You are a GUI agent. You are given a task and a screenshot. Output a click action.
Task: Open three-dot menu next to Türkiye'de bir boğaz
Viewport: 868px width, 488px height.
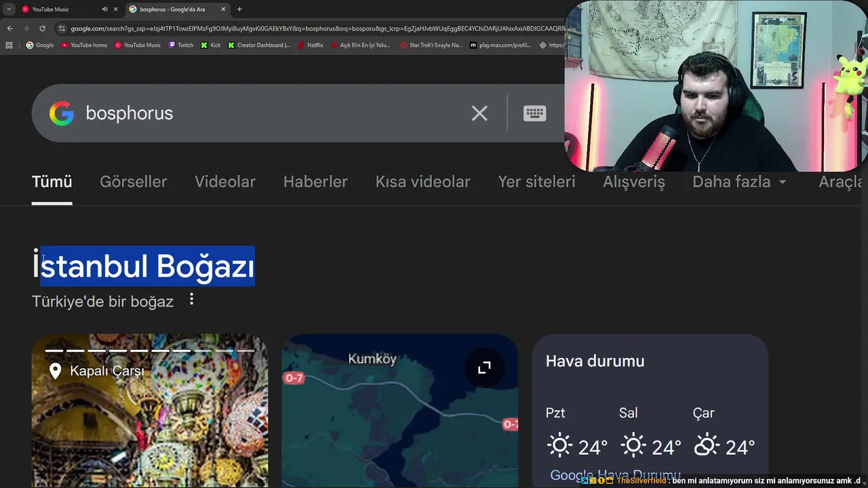(x=192, y=299)
